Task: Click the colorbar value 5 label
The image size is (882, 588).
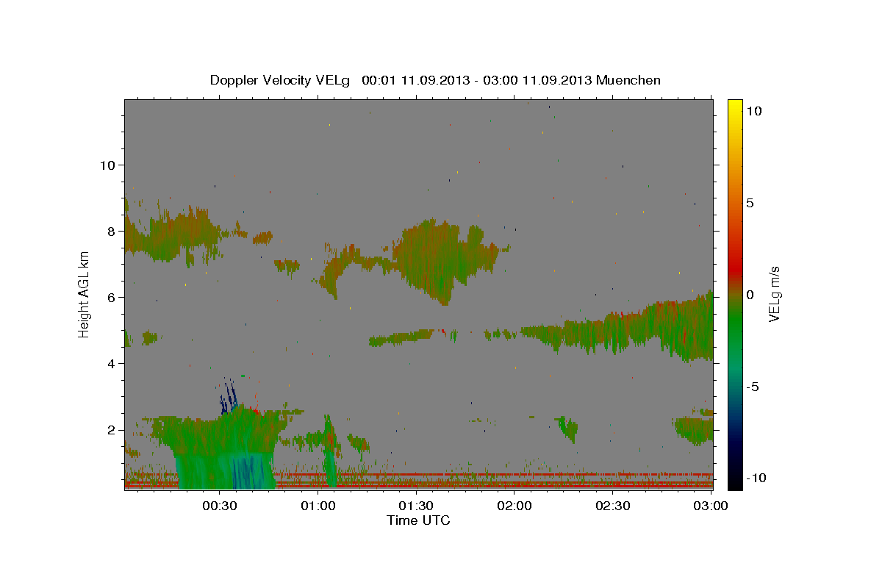Action: (x=750, y=203)
